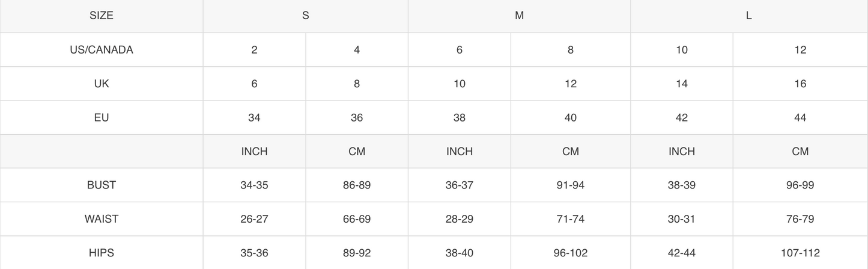Click the SIZE header cell

pos(102,16)
